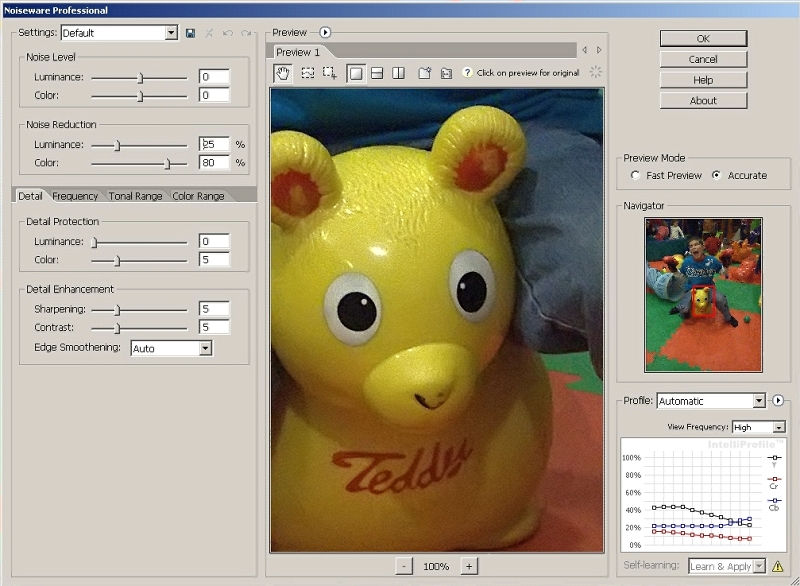Save settings with the floppy disk icon
Screen dimensions: 800x586
tap(190, 33)
